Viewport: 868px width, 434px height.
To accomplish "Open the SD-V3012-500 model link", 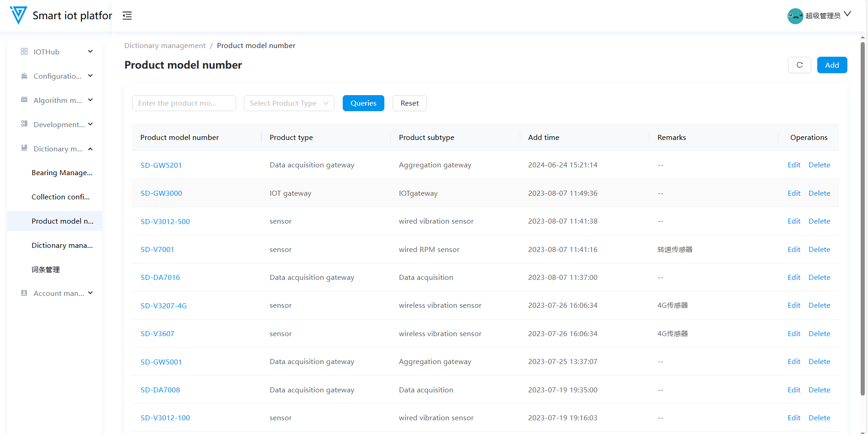I will tap(165, 221).
